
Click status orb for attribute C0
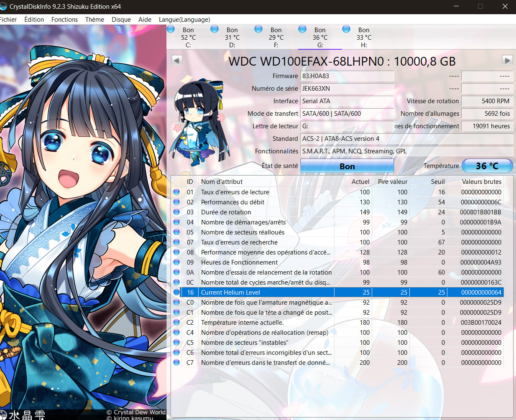click(x=176, y=302)
